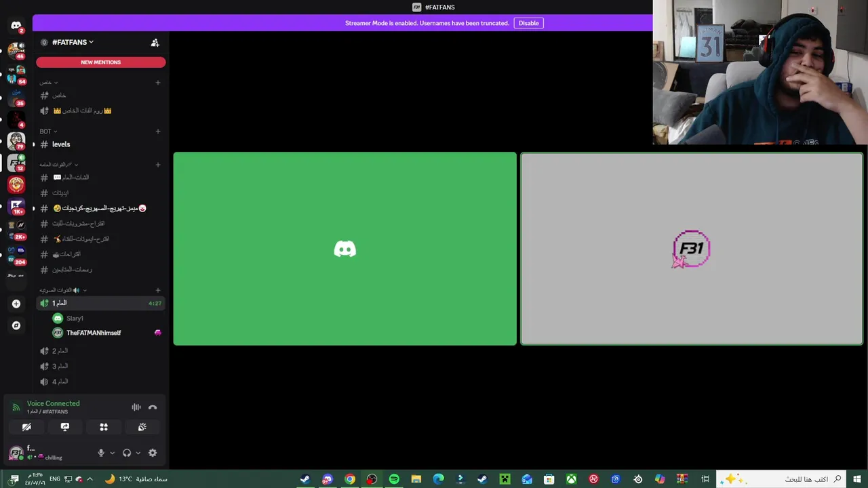
Task: Open microphone input options arrow
Action: click(113, 453)
